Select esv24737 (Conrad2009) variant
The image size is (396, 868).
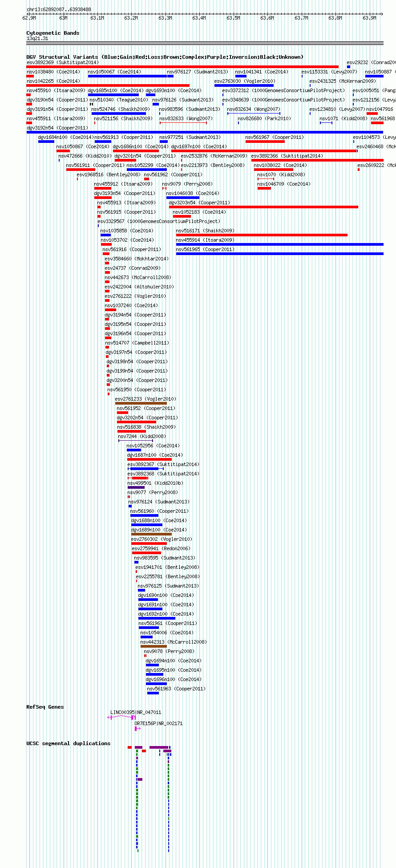click(107, 272)
